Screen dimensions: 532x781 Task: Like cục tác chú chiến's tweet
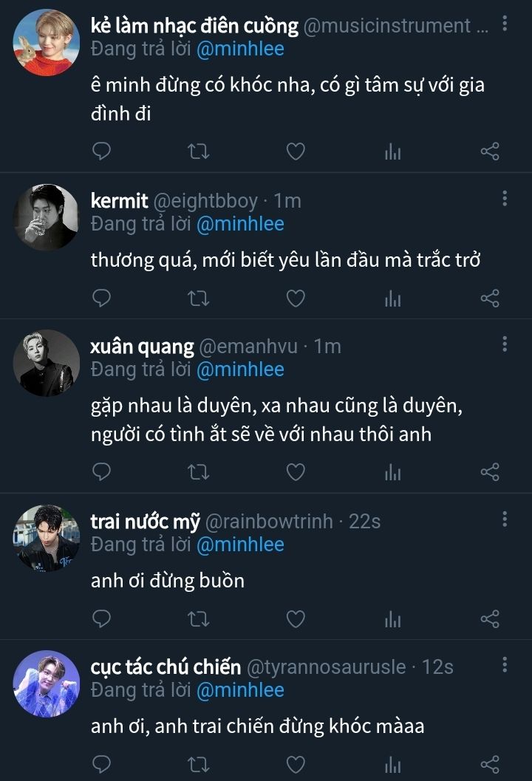pyautogui.click(x=296, y=764)
